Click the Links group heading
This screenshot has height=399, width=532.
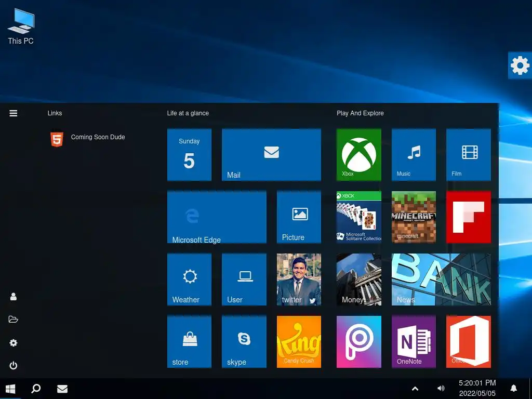[x=55, y=113]
